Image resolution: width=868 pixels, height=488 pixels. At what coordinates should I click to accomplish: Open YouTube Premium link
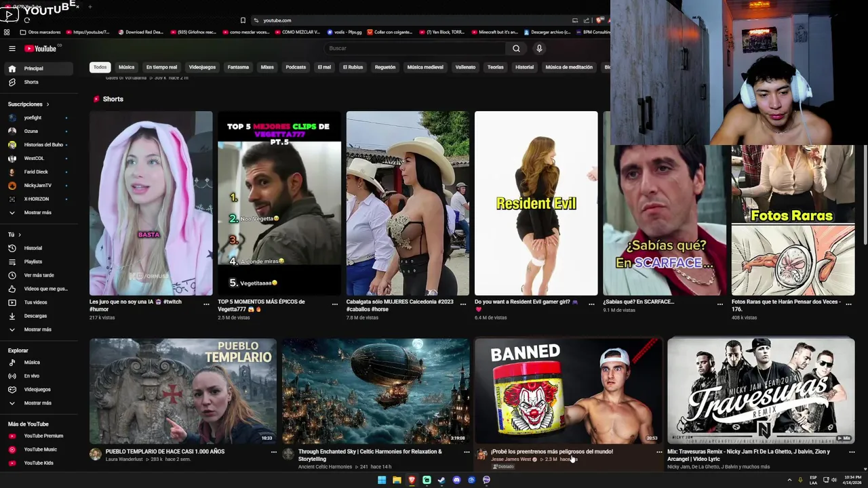click(x=37, y=436)
